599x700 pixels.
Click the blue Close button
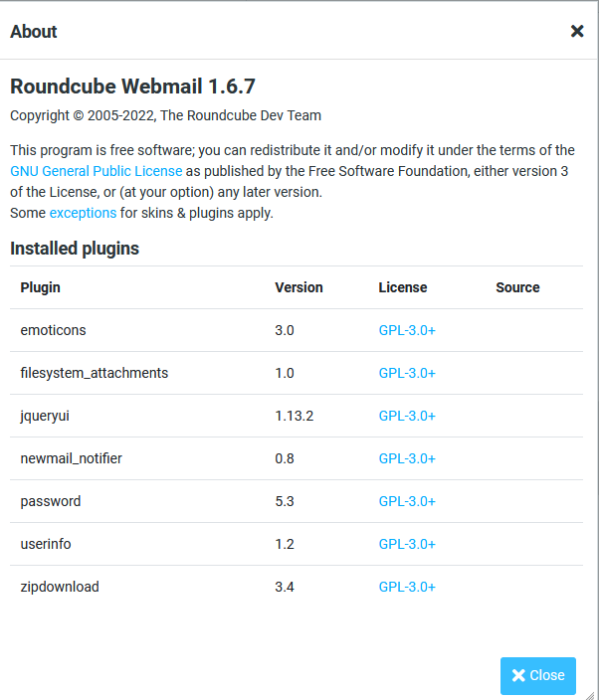click(538, 675)
